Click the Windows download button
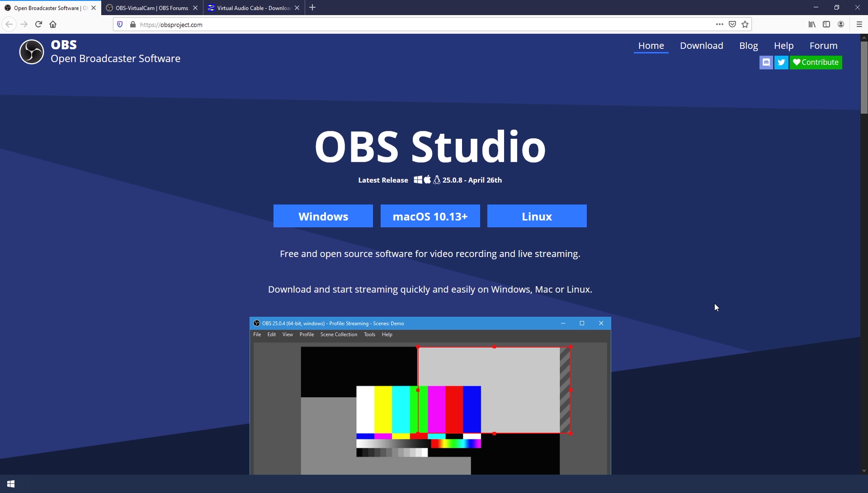 pos(323,216)
